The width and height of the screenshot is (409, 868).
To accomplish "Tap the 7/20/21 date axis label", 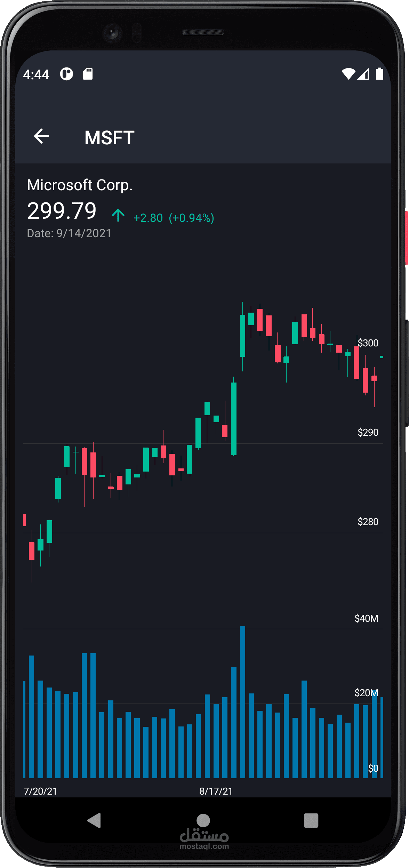I will click(40, 791).
